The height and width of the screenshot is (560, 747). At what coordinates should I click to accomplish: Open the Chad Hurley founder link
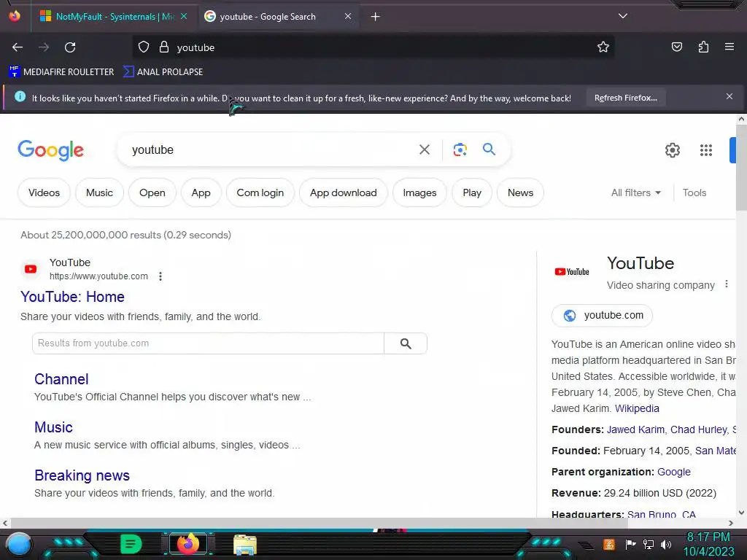698,429
